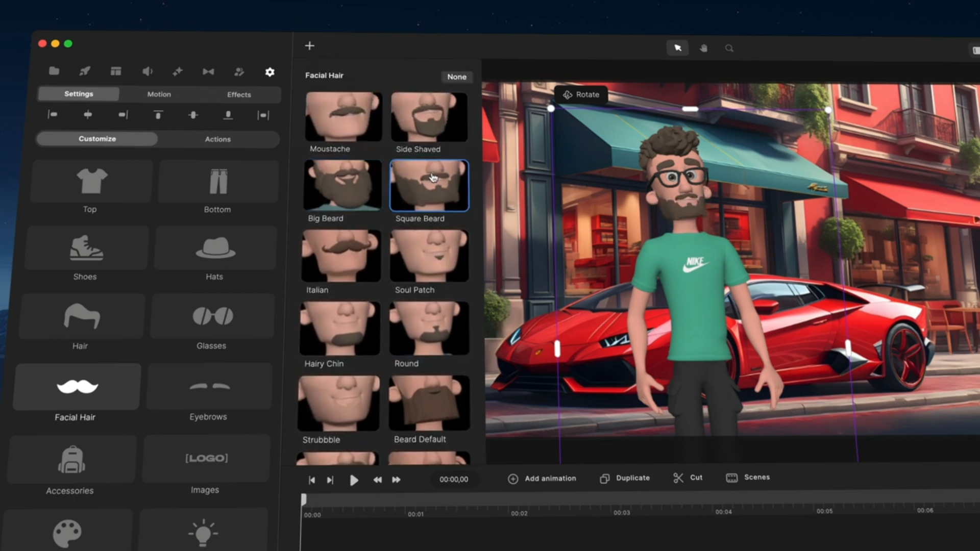980x551 pixels.
Task: Click the sparkle effects icon
Action: [178, 71]
